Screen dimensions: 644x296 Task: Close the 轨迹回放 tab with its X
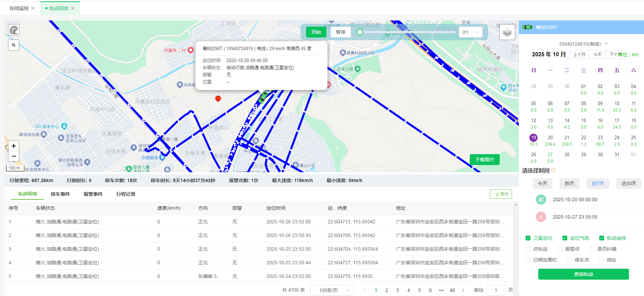[x=73, y=8]
